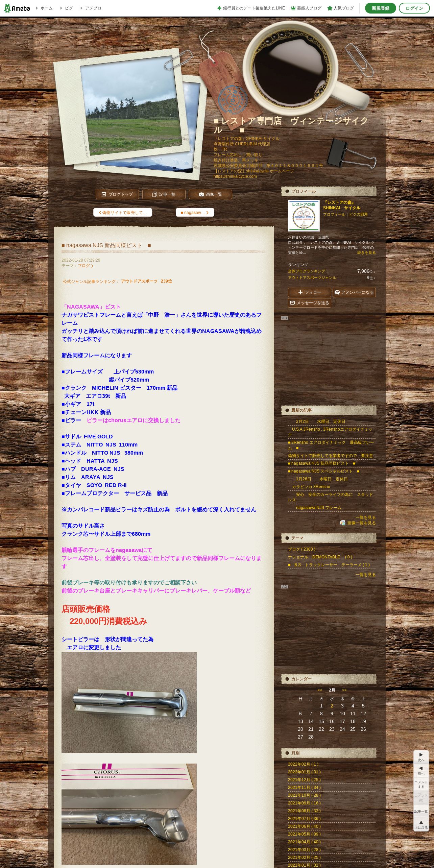Open the chorus seatpost photo in the box
The image size is (434, 868).
[x=129, y=702]
